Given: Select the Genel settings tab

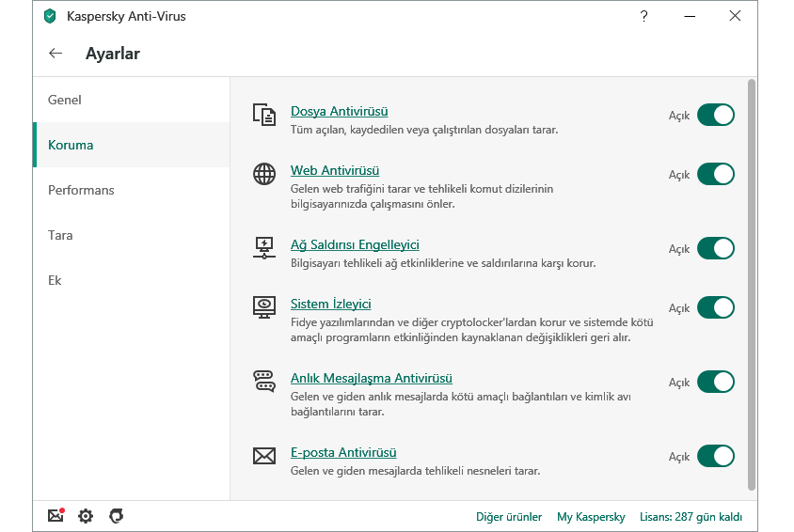Looking at the screenshot, I should (x=65, y=100).
